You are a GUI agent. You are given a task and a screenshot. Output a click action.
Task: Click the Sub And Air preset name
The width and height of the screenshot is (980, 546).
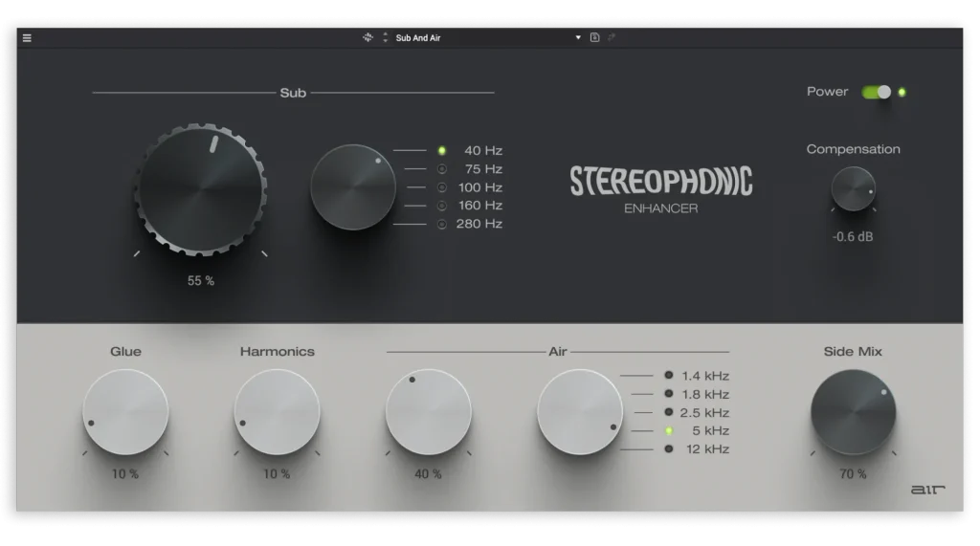pos(418,38)
